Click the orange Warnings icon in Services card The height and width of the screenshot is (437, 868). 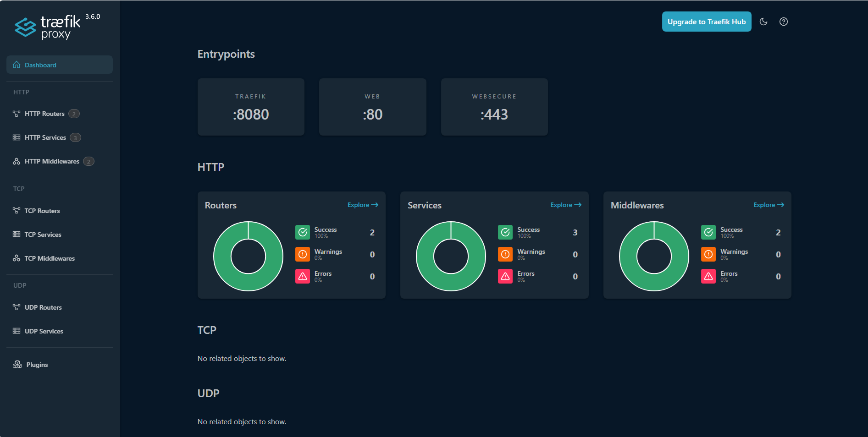(x=505, y=254)
